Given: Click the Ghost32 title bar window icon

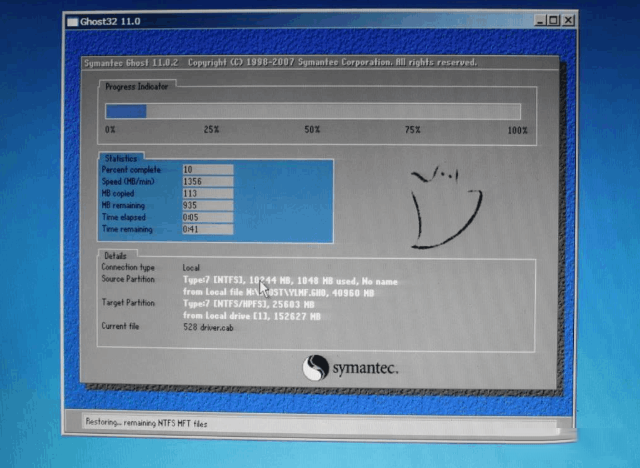Looking at the screenshot, I should click(x=73, y=22).
